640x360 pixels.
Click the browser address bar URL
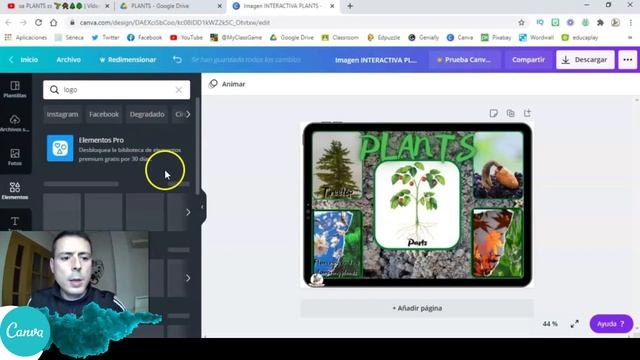coord(175,23)
